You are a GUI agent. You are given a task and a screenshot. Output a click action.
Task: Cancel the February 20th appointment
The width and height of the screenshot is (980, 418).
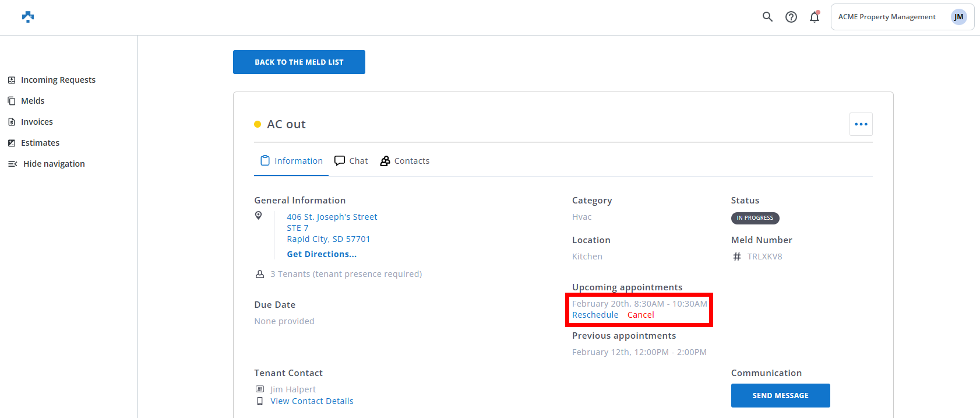click(640, 315)
